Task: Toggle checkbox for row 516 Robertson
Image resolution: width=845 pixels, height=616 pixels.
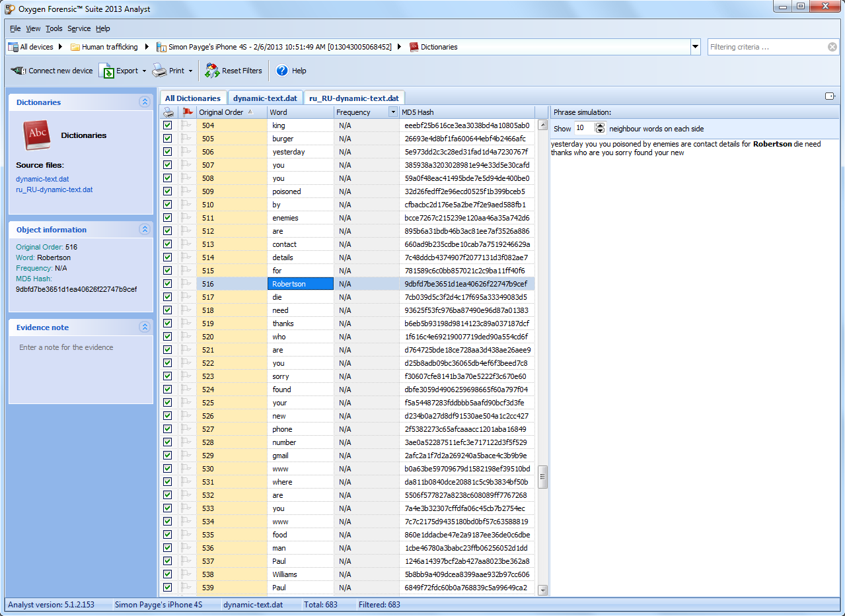Action: pyautogui.click(x=168, y=284)
